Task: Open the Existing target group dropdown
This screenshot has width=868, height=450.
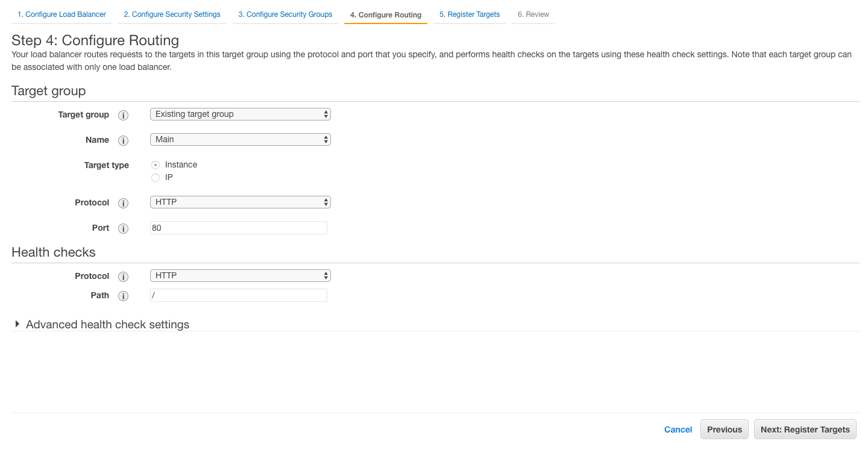Action: point(240,114)
